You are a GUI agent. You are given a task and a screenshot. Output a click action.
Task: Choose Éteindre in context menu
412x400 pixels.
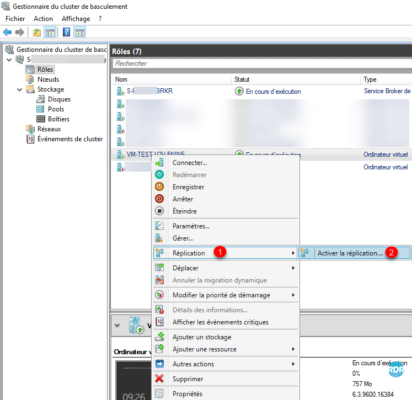coord(185,211)
